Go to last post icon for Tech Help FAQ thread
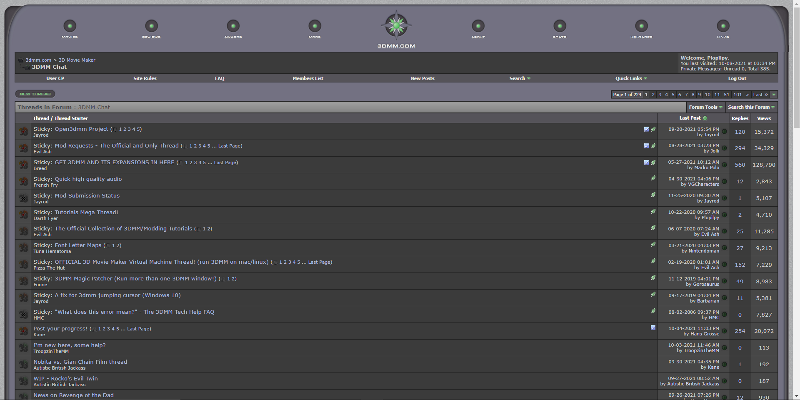800x400 pixels. (x=724, y=314)
